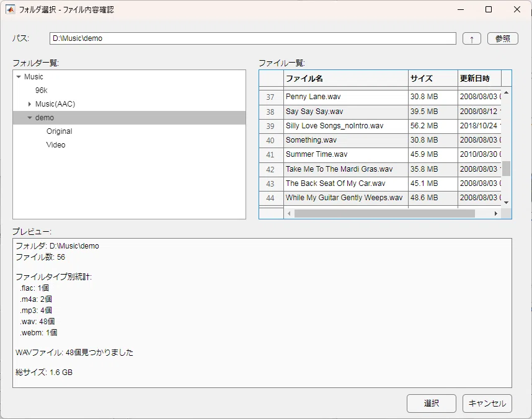Image resolution: width=532 pixels, height=419 pixels.
Task: Close the folder selection dialog
Action: tap(516, 9)
